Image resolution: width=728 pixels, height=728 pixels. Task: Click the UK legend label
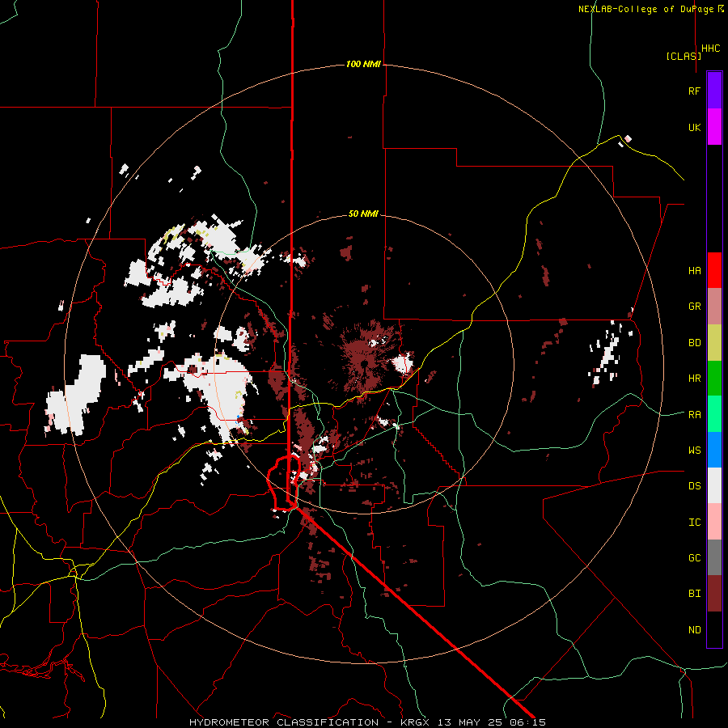click(x=694, y=127)
